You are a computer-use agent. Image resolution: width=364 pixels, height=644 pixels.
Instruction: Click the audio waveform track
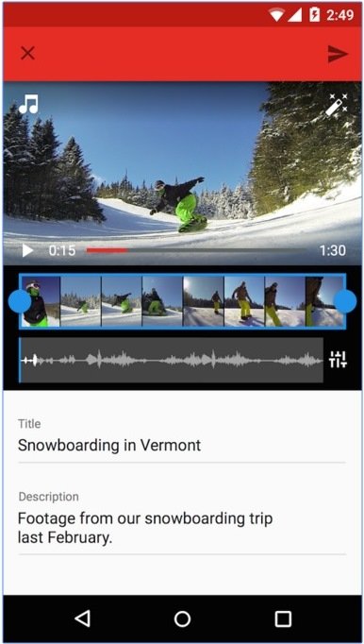[171, 360]
